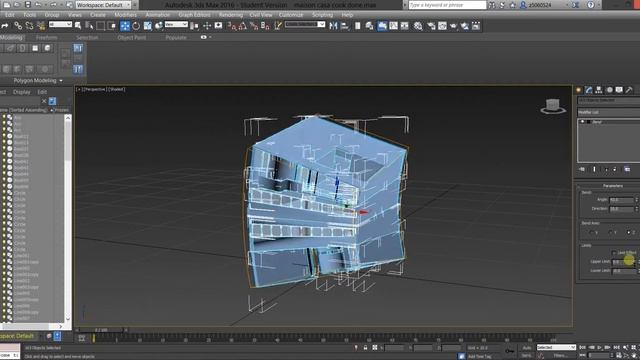Open the Curve Editor icon
Image resolution: width=640 pixels, height=360 pixels.
pos(393,26)
